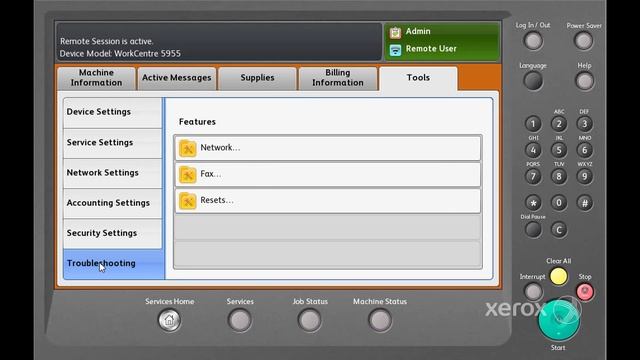Click the Features heading text
Image resolution: width=640 pixels, height=360 pixels.
(x=197, y=122)
